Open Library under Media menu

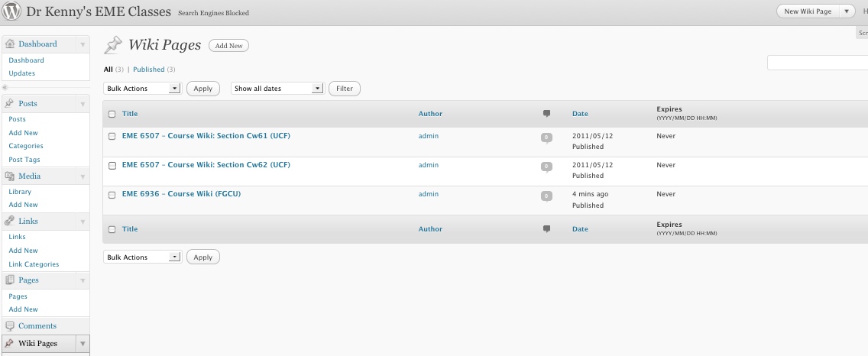tap(20, 192)
